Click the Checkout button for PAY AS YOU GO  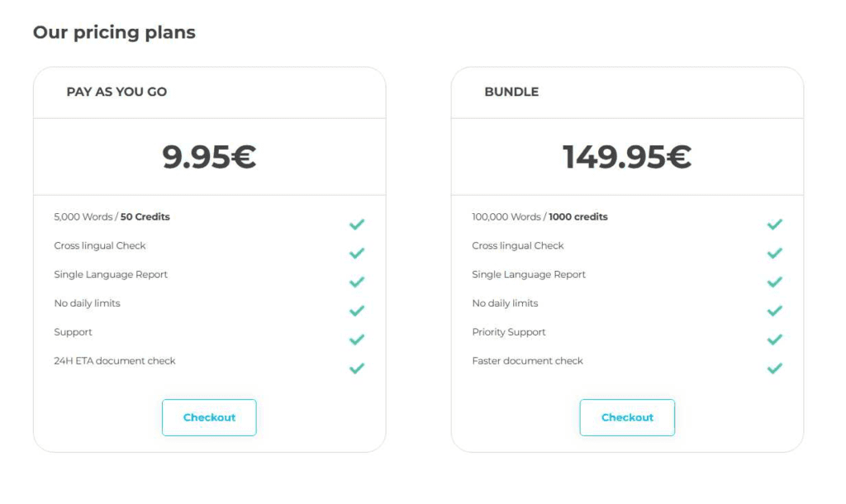point(209,417)
